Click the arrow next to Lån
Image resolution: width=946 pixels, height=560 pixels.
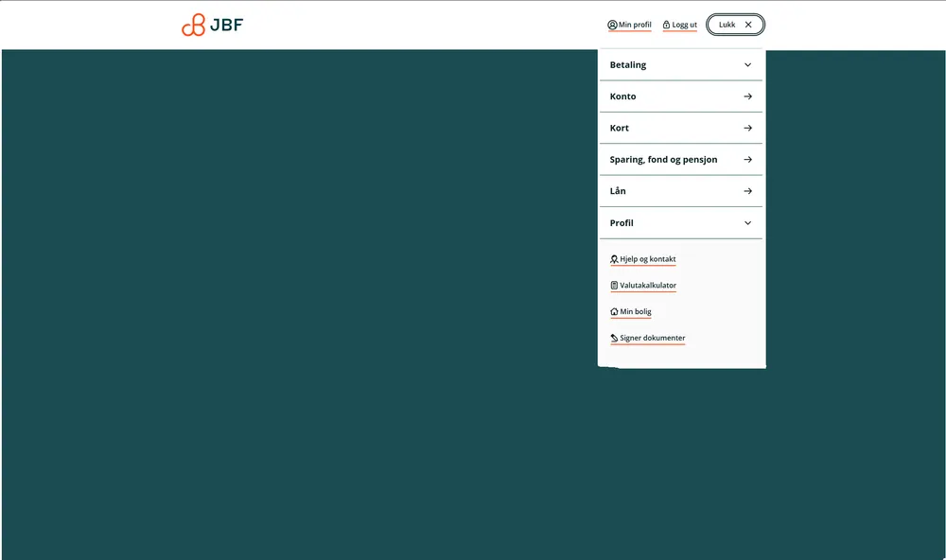pos(747,191)
